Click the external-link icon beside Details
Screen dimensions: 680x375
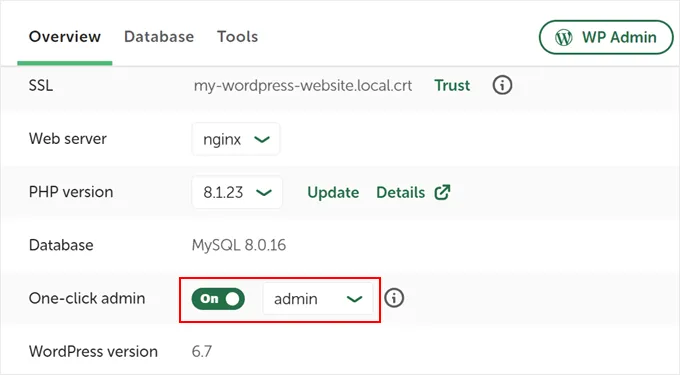442,192
